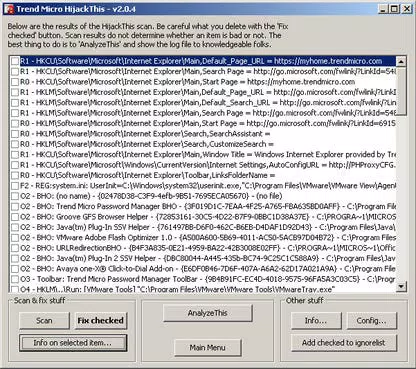Screen dimensions: 416x369
Task: Close the HijackThis window
Action: pos(407,9)
